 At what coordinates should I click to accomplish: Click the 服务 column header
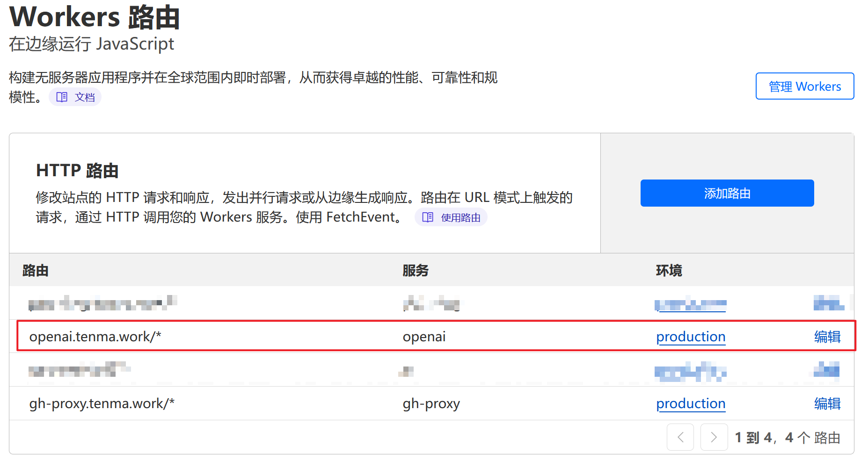[416, 270]
